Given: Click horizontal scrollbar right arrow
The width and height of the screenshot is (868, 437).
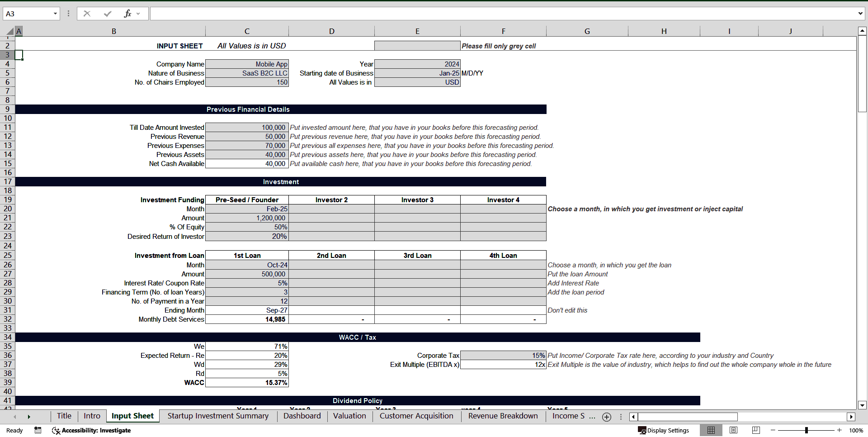Looking at the screenshot, I should pyautogui.click(x=851, y=417).
